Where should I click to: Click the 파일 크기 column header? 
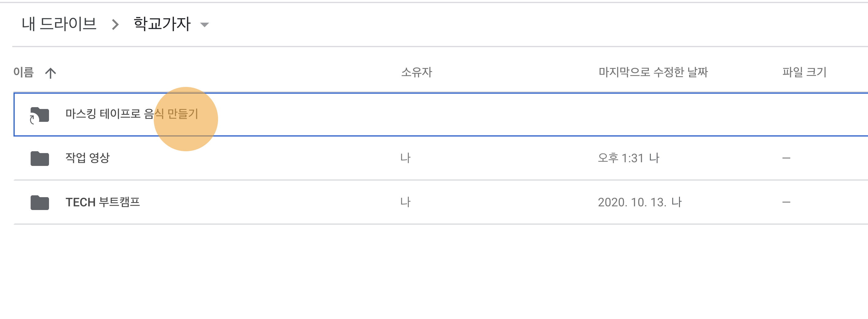[x=804, y=72]
